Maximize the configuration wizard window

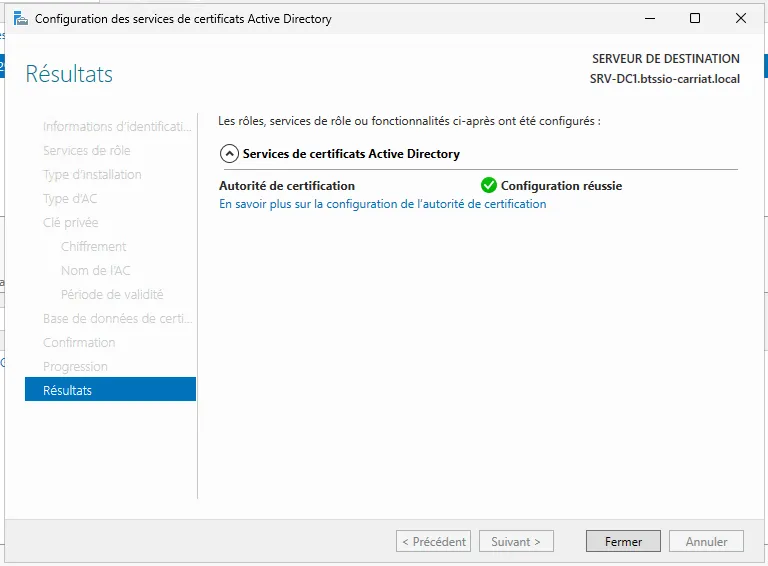coord(695,19)
